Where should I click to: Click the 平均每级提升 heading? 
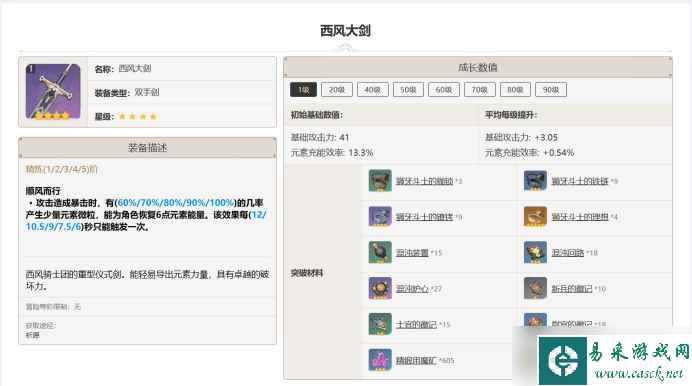511,115
